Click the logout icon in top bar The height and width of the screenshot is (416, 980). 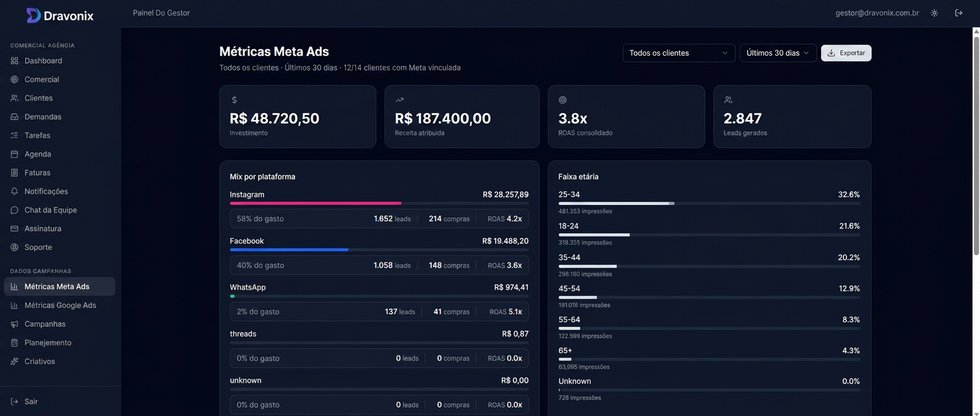point(958,13)
